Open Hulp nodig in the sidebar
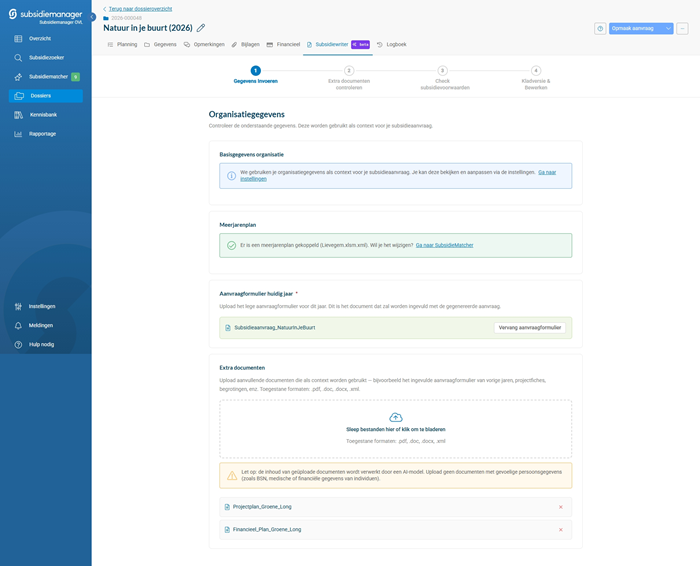 coord(46,345)
